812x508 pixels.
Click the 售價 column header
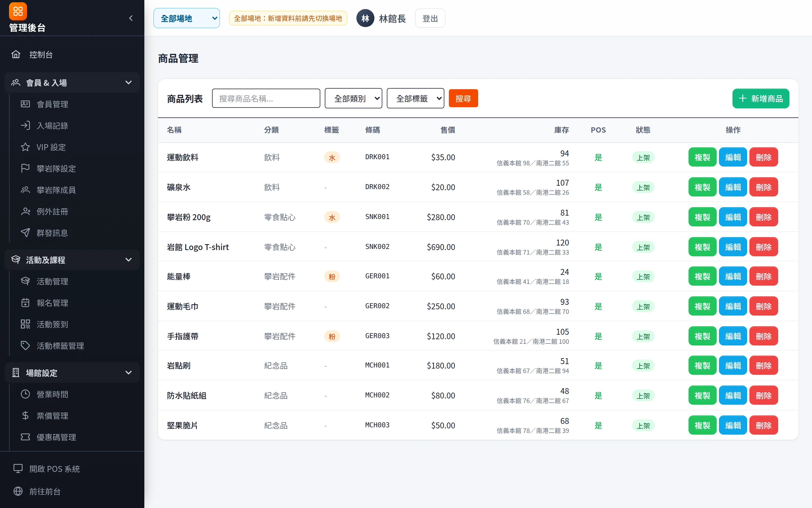pos(448,130)
